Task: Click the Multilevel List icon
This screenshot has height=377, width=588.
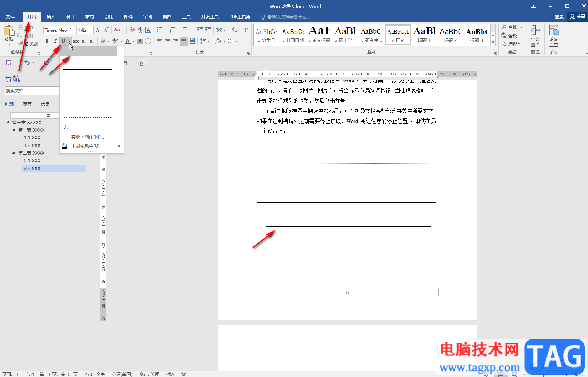Action: pyautogui.click(x=185, y=30)
